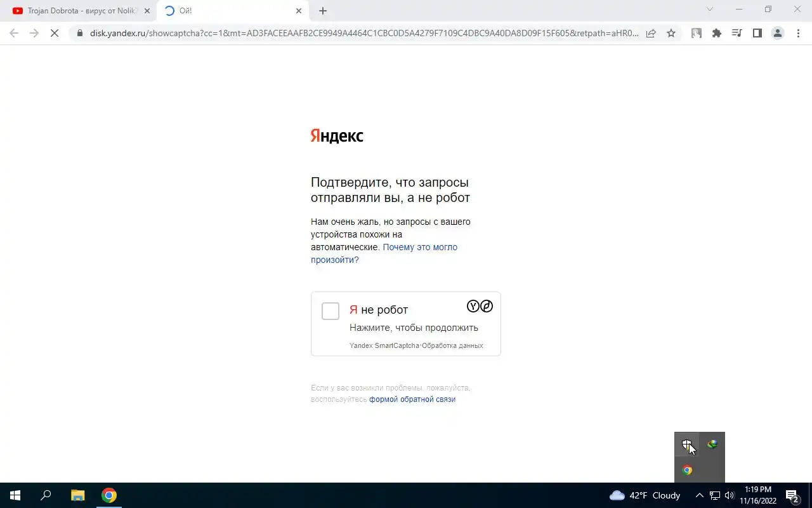
Task: Click the disk.yandex.ru address bar
Action: [x=365, y=33]
